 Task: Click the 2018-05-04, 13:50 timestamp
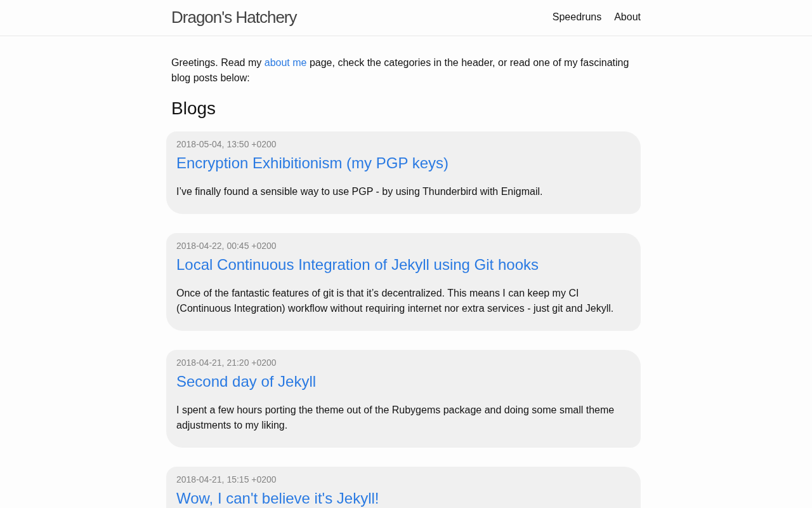[x=226, y=144]
